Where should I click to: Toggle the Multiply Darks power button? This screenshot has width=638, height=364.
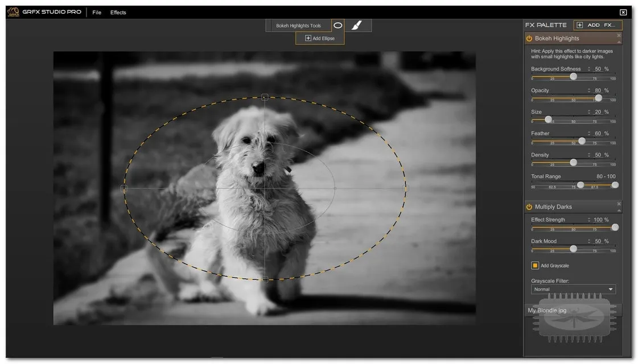529,206
